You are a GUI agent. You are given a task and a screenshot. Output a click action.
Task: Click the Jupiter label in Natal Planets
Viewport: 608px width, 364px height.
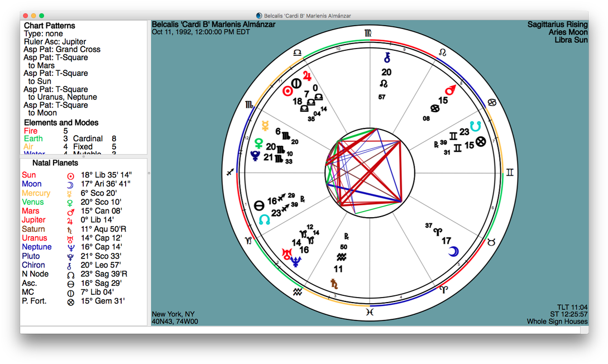(x=33, y=220)
